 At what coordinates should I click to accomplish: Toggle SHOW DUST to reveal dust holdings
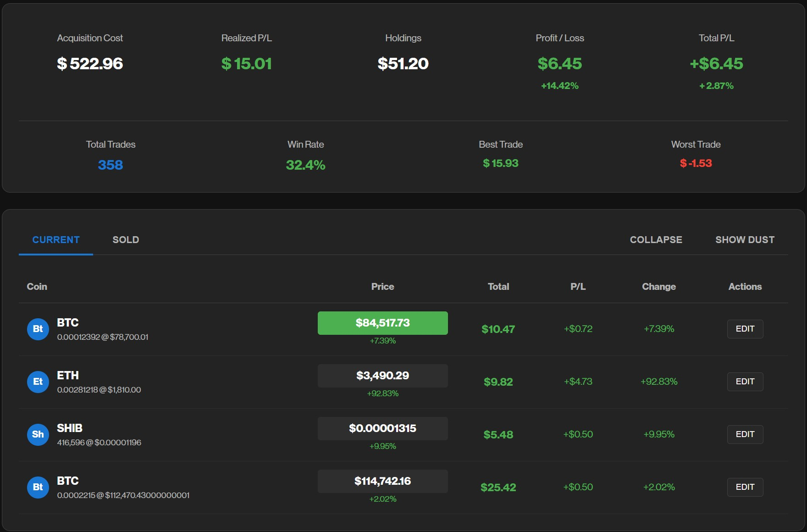click(744, 239)
